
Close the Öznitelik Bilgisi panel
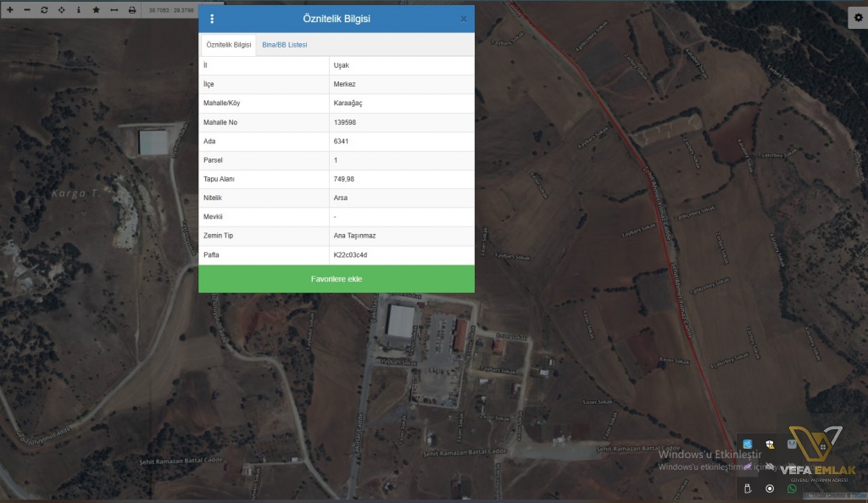tap(464, 19)
